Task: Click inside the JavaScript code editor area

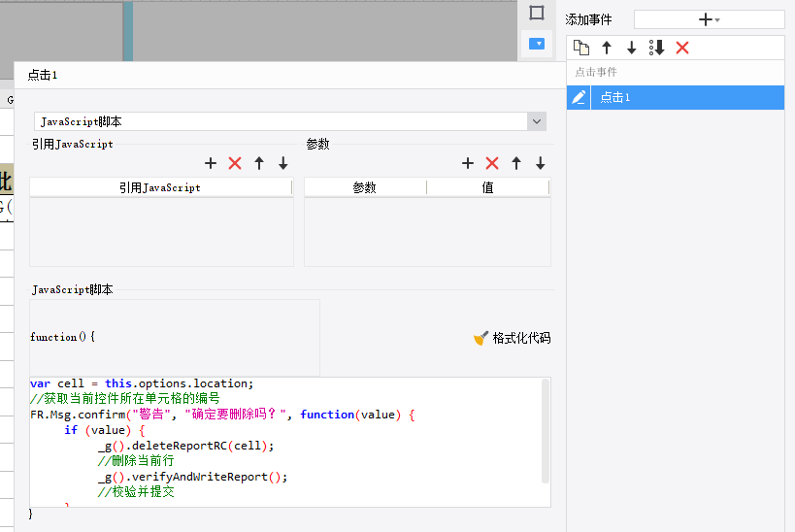Action: tap(285, 442)
